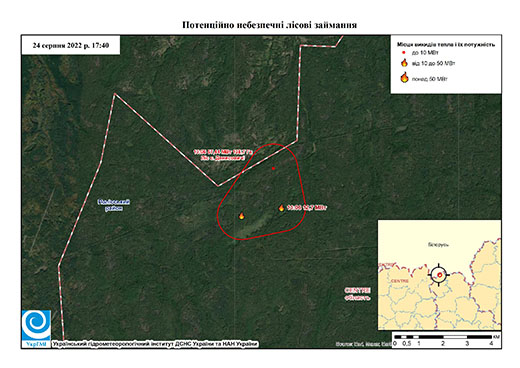Click the 12,7 МВт fire power label
Viewport: 520px width, 368px height.
point(307,208)
